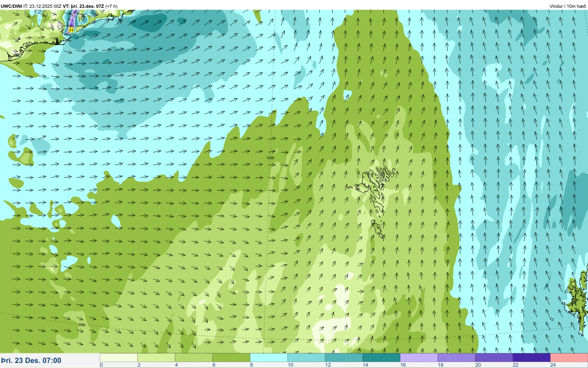Click the 'VT: þri. 23.des. 07Z' valid time text
This screenshot has width=588, height=368.
(x=84, y=6)
